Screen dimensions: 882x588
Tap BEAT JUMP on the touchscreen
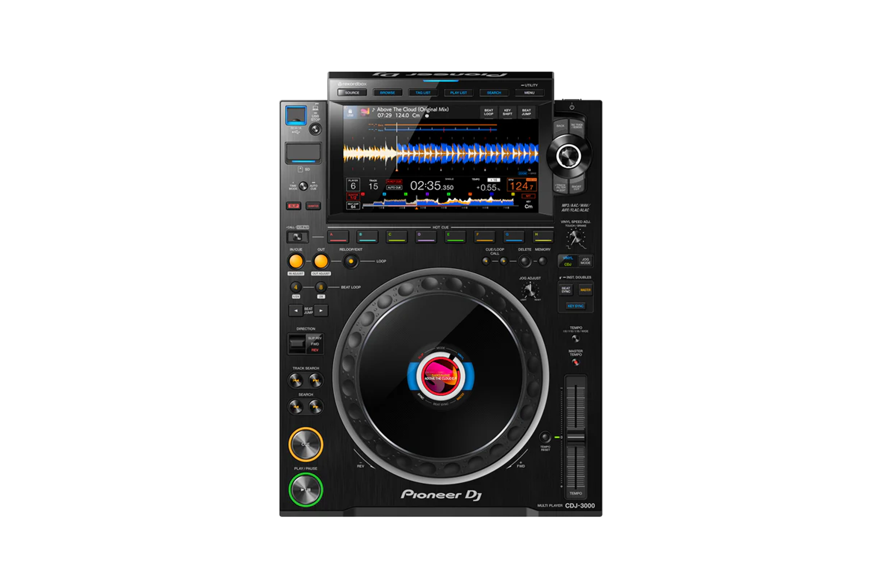[x=526, y=112]
